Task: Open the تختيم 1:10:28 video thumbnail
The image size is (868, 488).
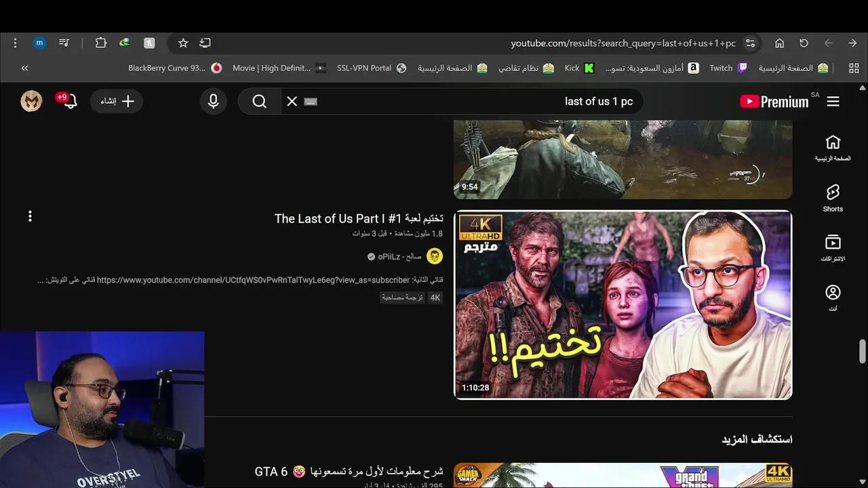Action: 623,304
